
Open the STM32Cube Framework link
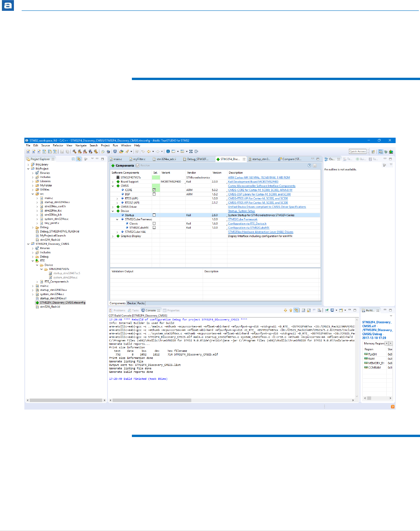(243, 219)
